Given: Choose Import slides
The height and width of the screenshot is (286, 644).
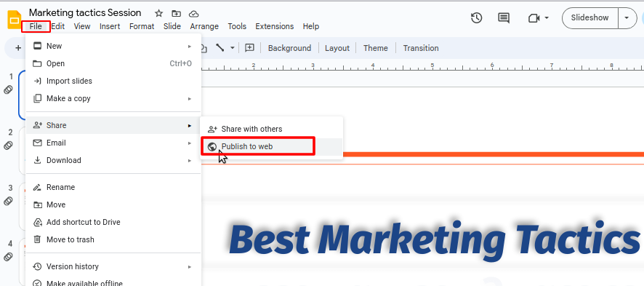Looking at the screenshot, I should pos(113,81).
